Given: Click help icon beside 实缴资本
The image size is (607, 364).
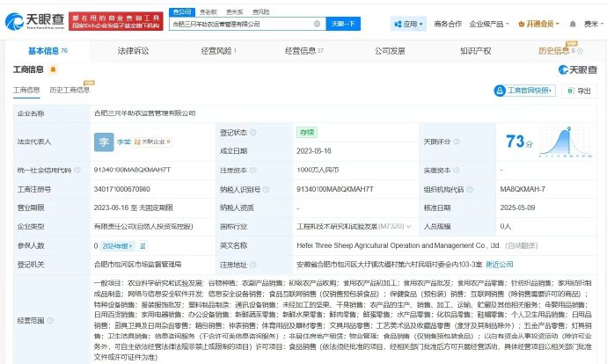Looking at the screenshot, I should (x=456, y=171).
